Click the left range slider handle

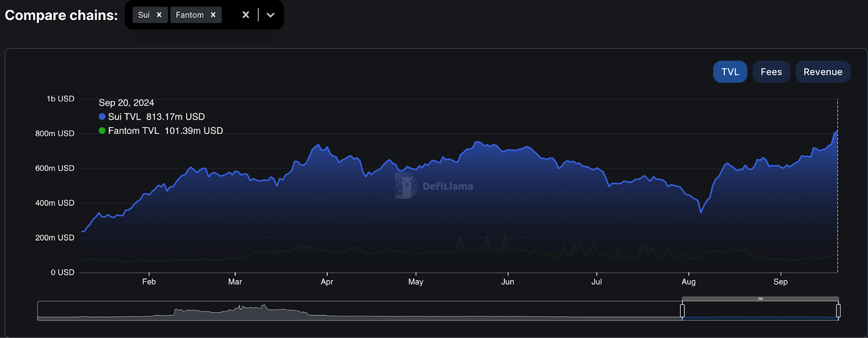click(682, 311)
